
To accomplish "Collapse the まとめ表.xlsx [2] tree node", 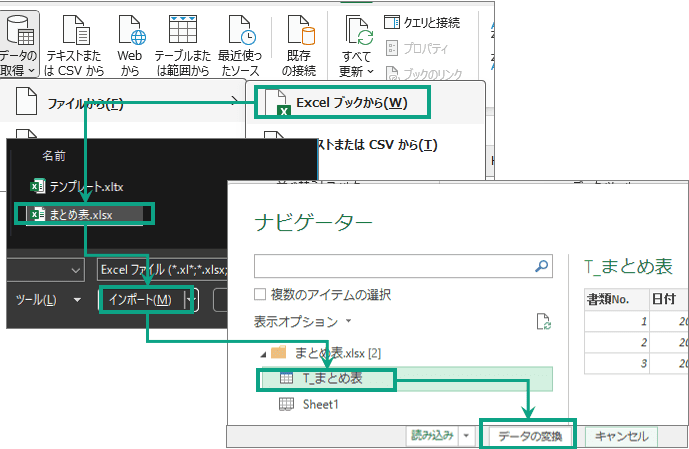I will (x=263, y=354).
